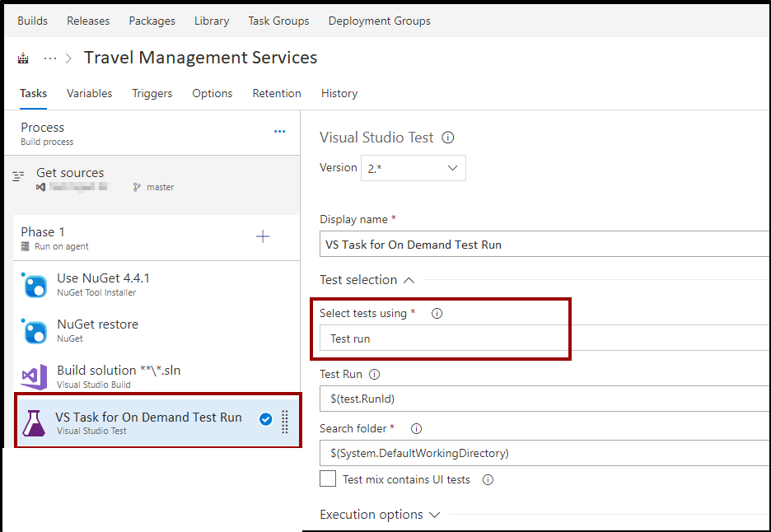Enable the Test mix contains UI tests checkbox
The image size is (771, 532).
327,478
